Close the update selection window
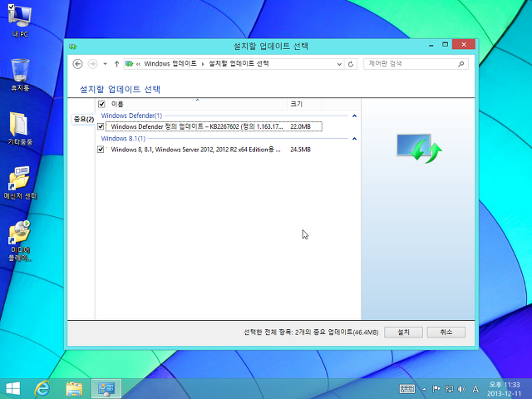This screenshot has height=399, width=532. pos(464,45)
